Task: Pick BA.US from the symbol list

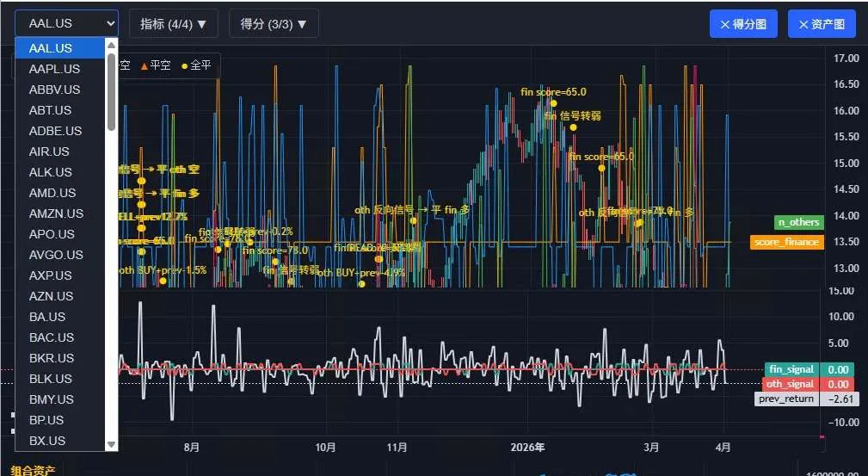Action: (59, 317)
